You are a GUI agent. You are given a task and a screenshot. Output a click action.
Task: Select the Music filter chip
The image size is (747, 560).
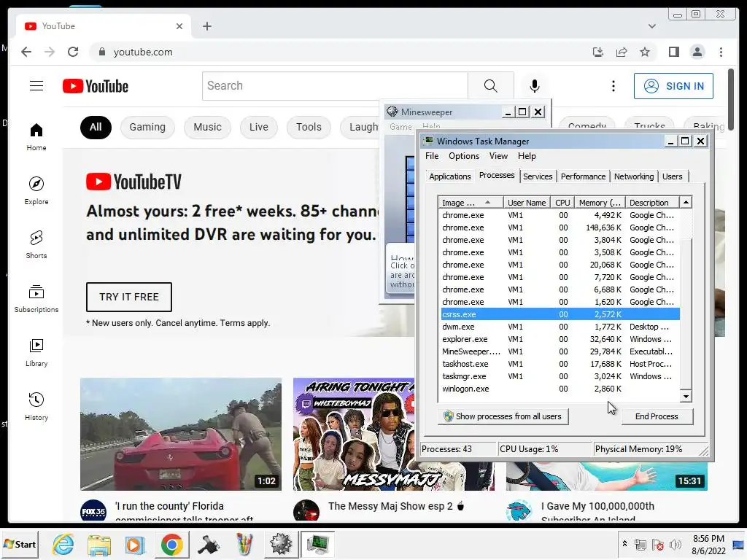(x=207, y=127)
